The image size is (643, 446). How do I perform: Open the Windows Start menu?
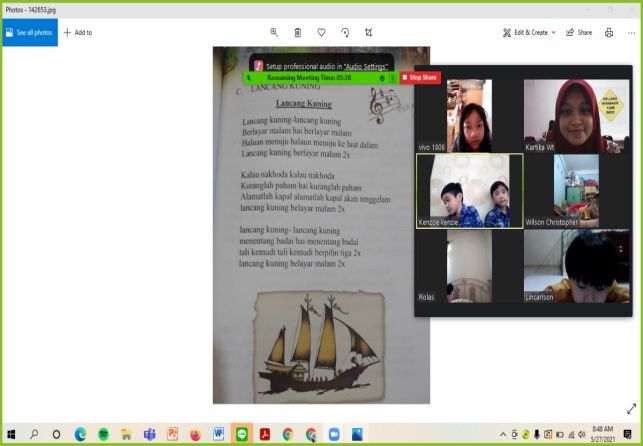point(11,434)
